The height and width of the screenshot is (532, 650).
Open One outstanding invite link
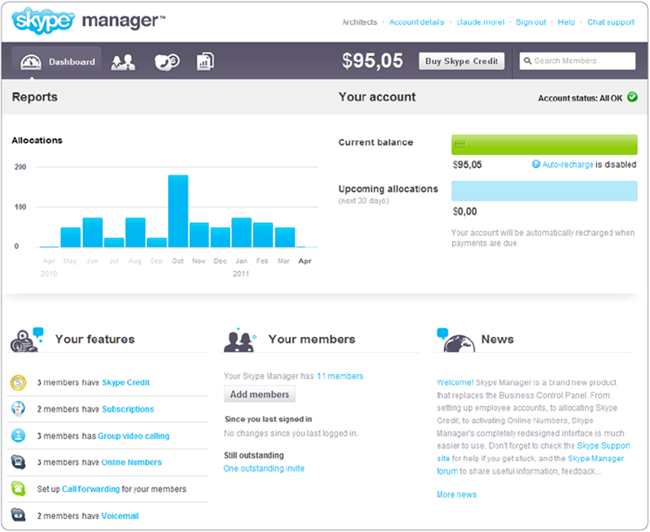coord(264,468)
